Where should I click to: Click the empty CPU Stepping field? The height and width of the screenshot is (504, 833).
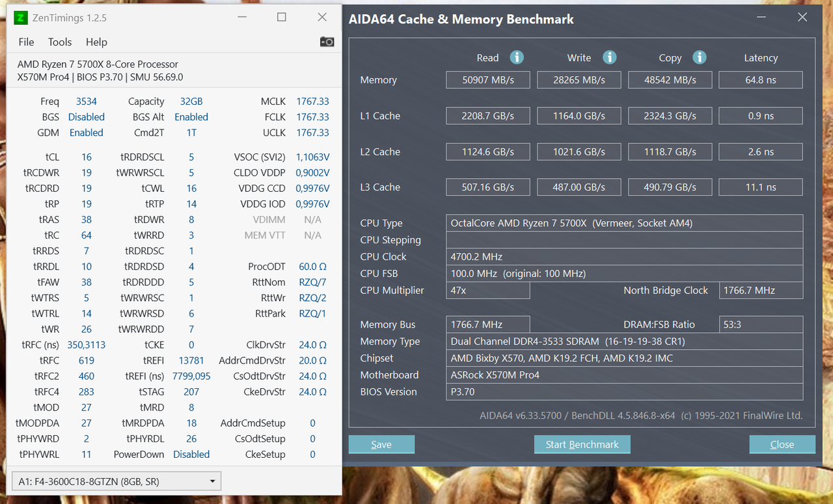pyautogui.click(x=624, y=240)
